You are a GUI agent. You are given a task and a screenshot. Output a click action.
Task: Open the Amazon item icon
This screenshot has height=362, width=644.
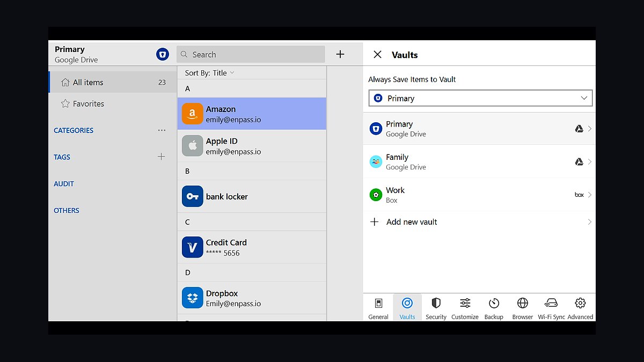pyautogui.click(x=192, y=114)
